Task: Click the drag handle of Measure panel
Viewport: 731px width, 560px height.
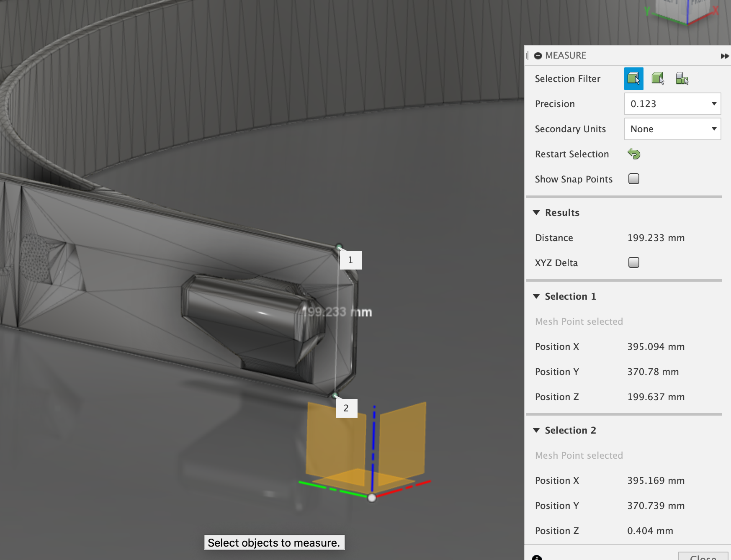Action: pos(527,56)
